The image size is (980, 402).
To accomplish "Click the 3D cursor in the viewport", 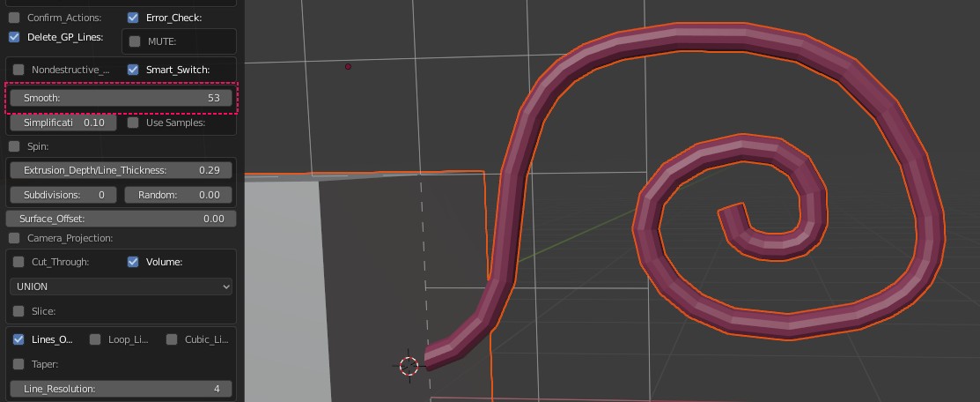I will (409, 366).
